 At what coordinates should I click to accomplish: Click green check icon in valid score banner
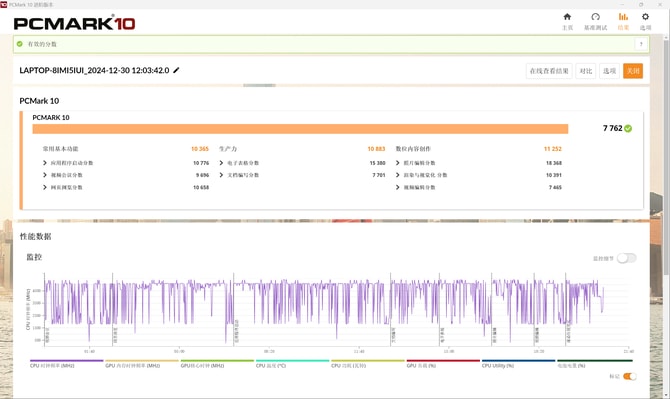[19, 44]
